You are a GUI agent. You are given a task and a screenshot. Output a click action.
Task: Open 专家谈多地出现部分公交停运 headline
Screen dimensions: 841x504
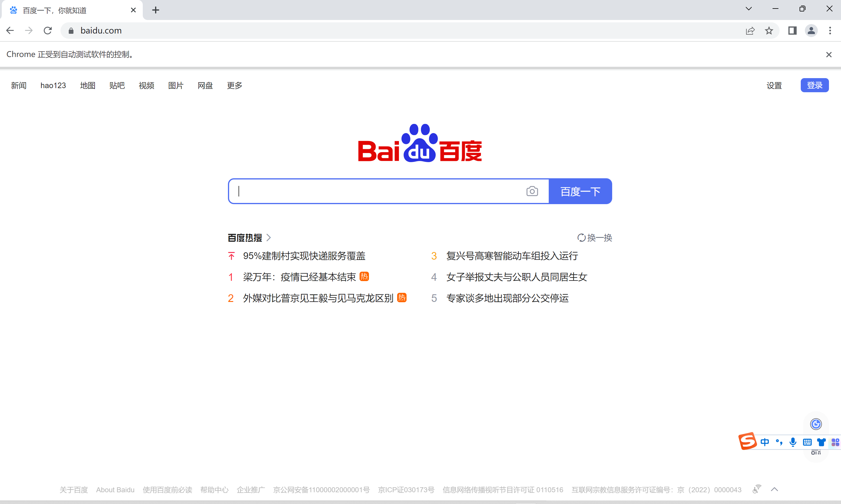[x=507, y=298]
